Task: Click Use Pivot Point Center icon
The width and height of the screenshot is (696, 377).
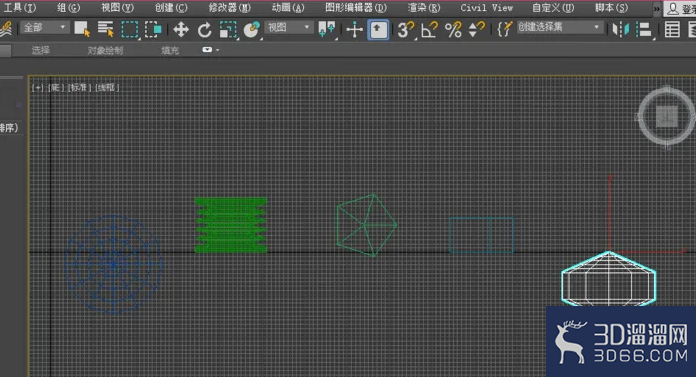Action: [327, 30]
